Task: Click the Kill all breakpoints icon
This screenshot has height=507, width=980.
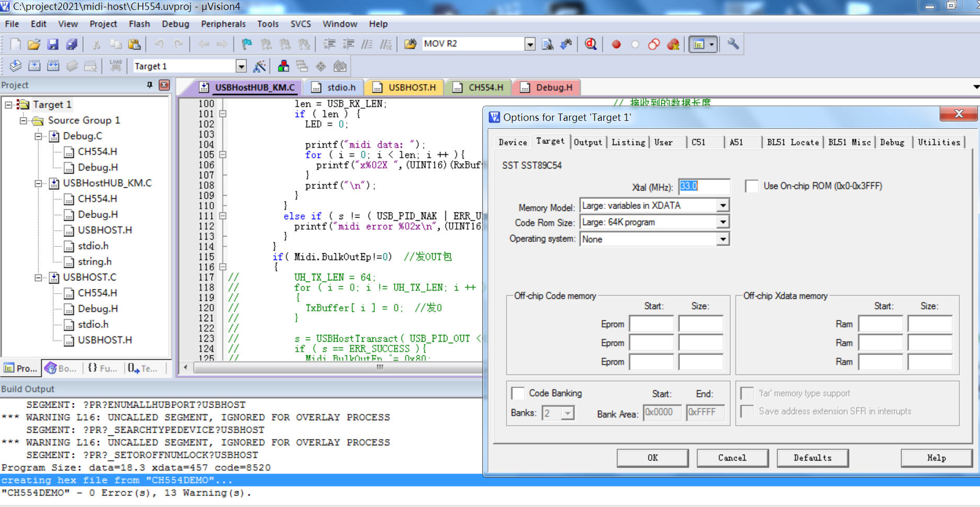Action: pyautogui.click(x=673, y=44)
